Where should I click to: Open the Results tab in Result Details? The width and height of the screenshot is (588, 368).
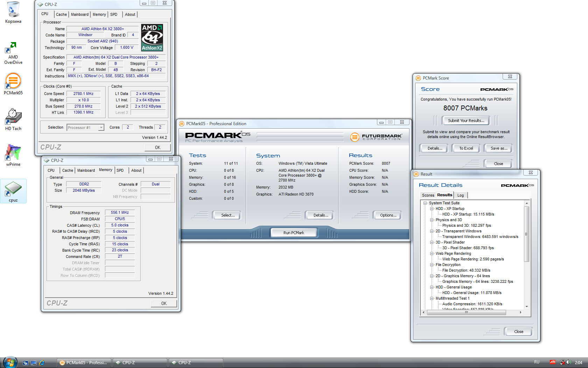point(444,195)
